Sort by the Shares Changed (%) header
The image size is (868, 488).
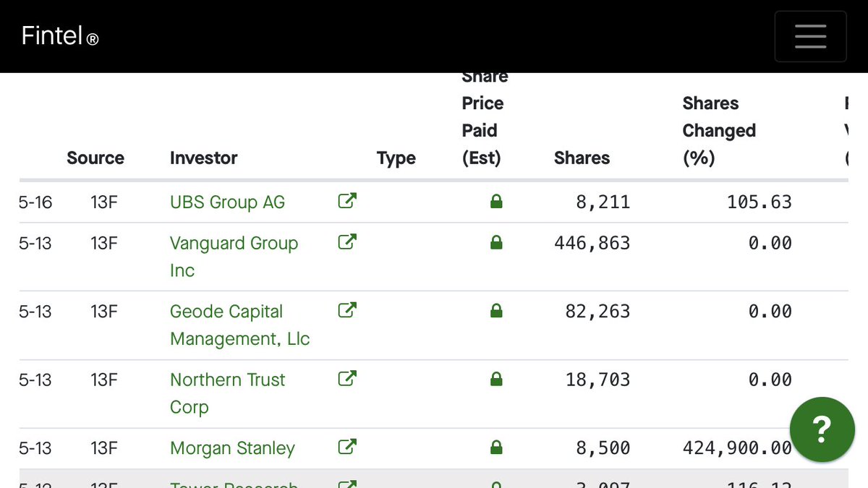[x=719, y=131]
